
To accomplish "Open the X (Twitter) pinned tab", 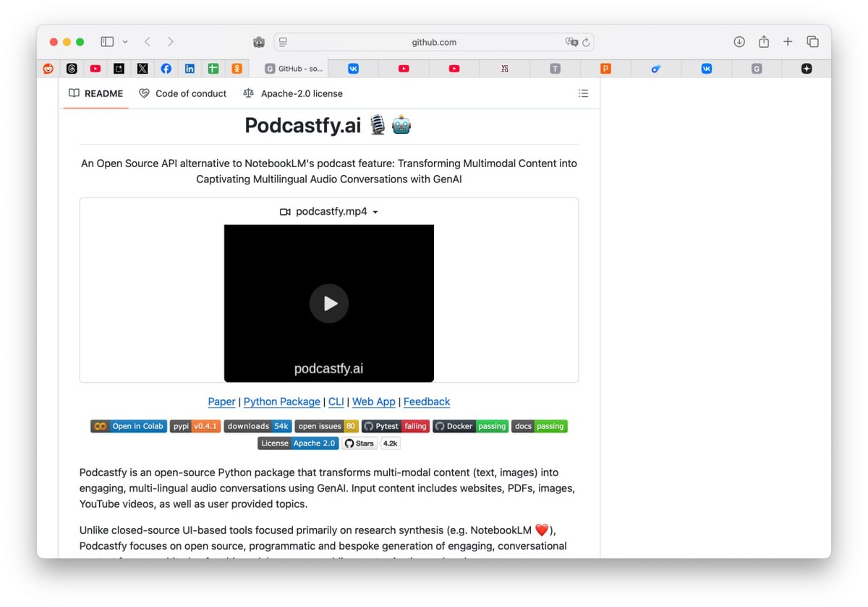I will [142, 69].
